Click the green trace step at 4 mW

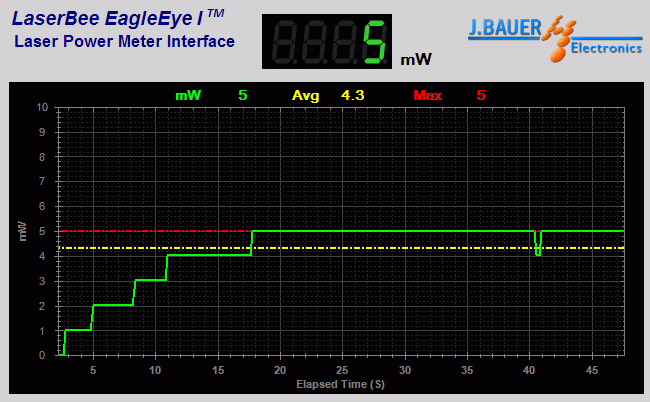[209, 255]
